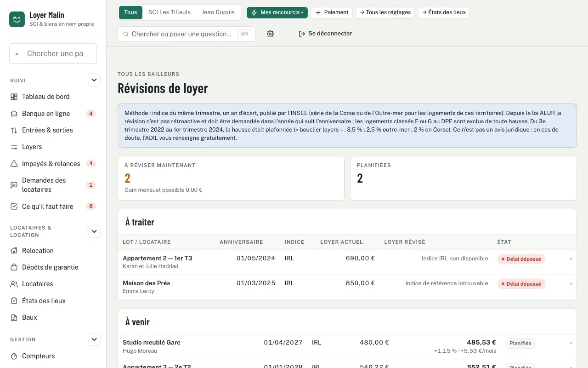Open the États des lieux shortcut button
This screenshot has width=588, height=368.
pos(444,12)
